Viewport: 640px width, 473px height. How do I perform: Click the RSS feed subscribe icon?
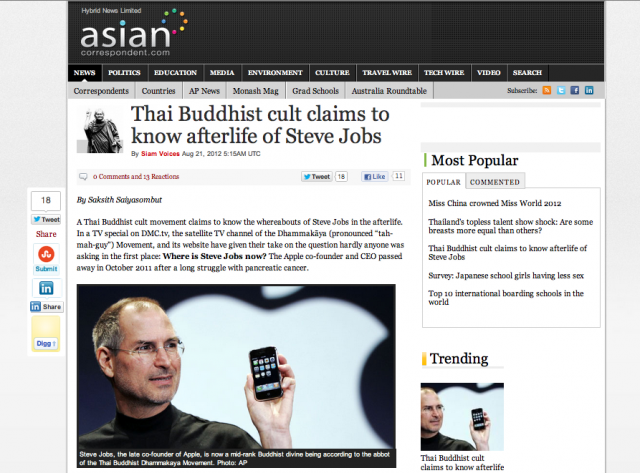(x=547, y=90)
